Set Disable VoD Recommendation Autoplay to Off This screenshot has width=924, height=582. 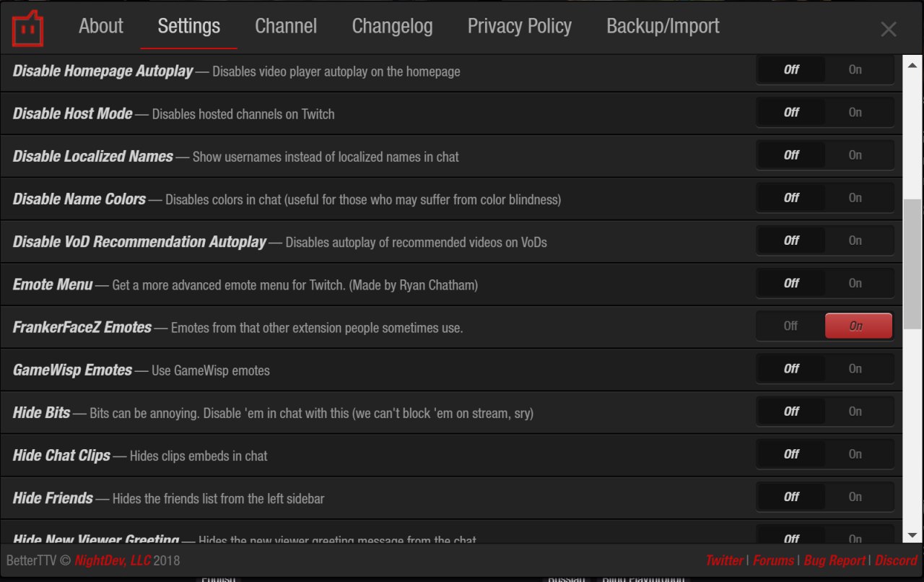791,240
